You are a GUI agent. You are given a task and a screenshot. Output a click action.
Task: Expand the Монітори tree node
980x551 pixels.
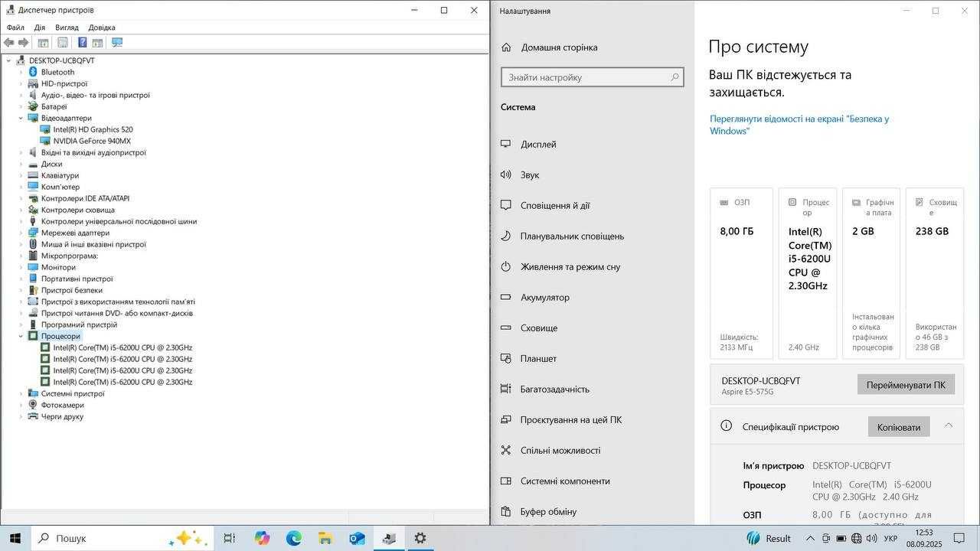(x=21, y=267)
